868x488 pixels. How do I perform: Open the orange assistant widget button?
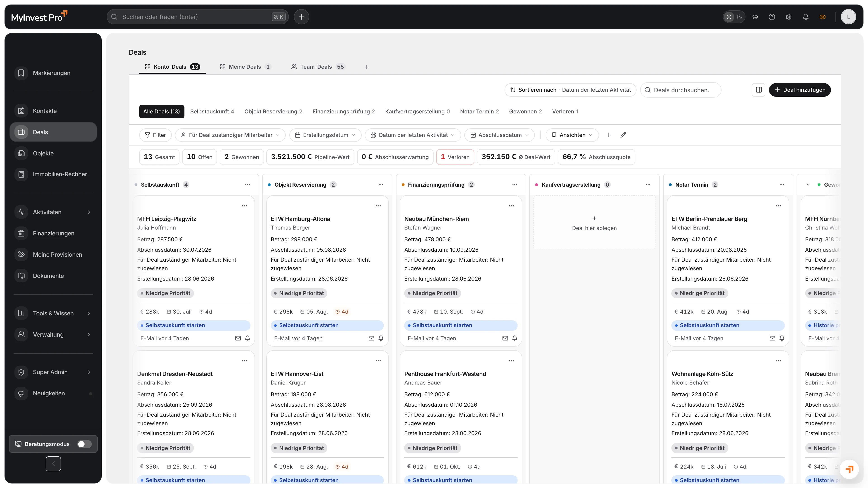pos(849,469)
